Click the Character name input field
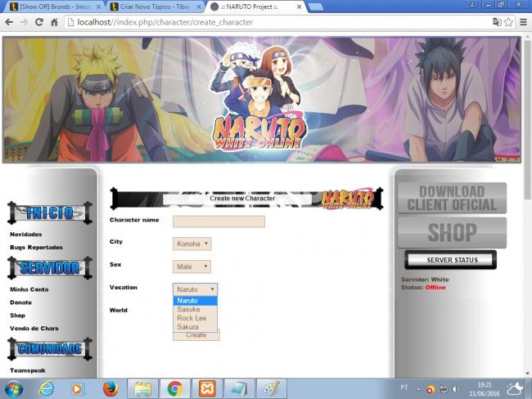 tap(219, 222)
